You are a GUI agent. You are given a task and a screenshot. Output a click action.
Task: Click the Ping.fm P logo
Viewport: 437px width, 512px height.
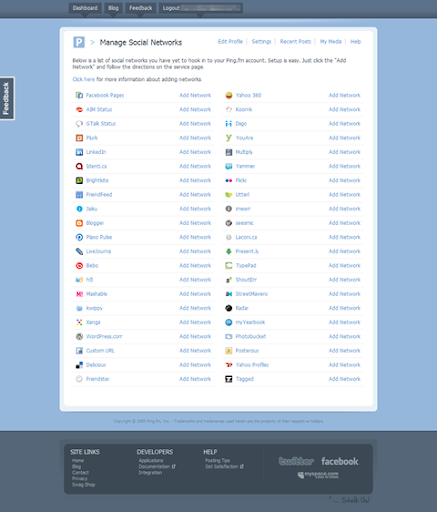tap(79, 42)
